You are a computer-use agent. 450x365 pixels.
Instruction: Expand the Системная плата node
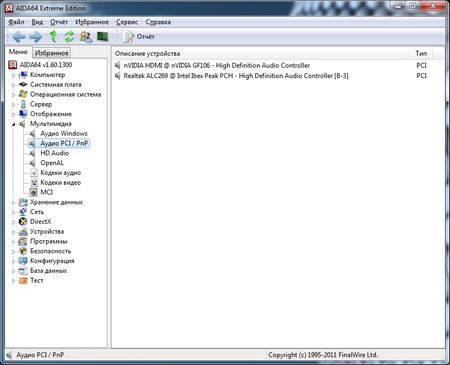pos(14,85)
